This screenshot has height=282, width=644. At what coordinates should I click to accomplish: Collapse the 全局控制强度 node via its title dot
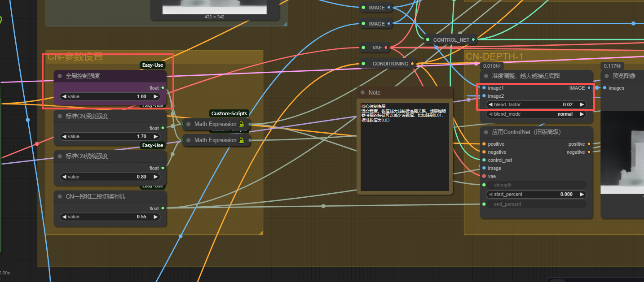coord(60,76)
